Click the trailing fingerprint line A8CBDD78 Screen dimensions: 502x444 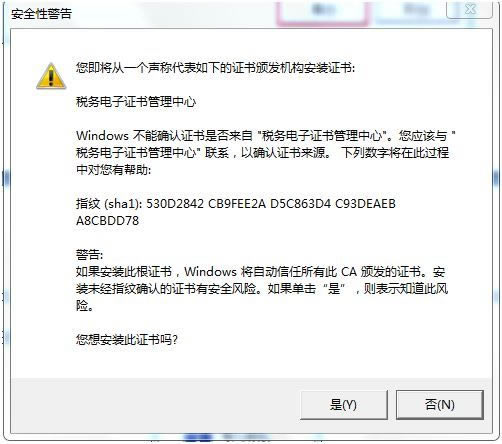pyautogui.click(x=107, y=221)
